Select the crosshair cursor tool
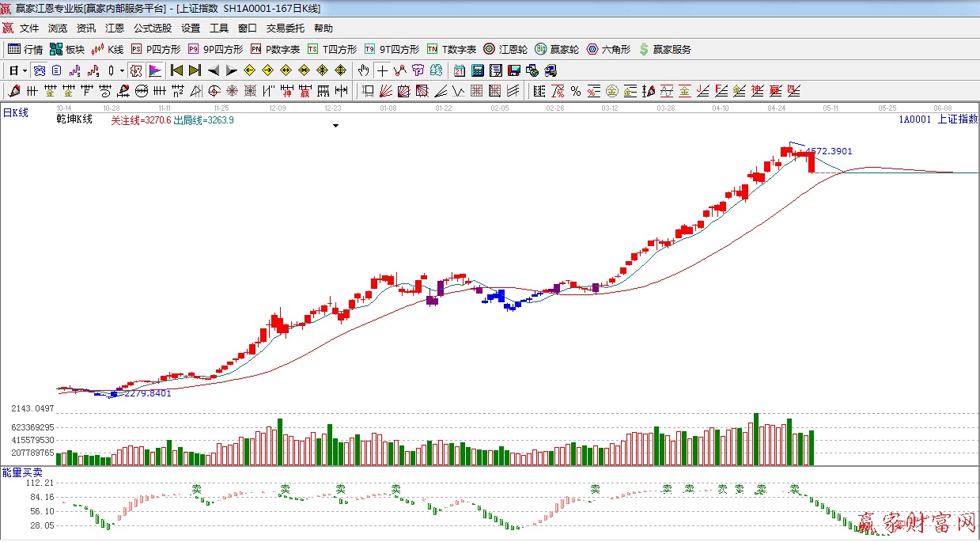The image size is (980, 542). click(382, 70)
